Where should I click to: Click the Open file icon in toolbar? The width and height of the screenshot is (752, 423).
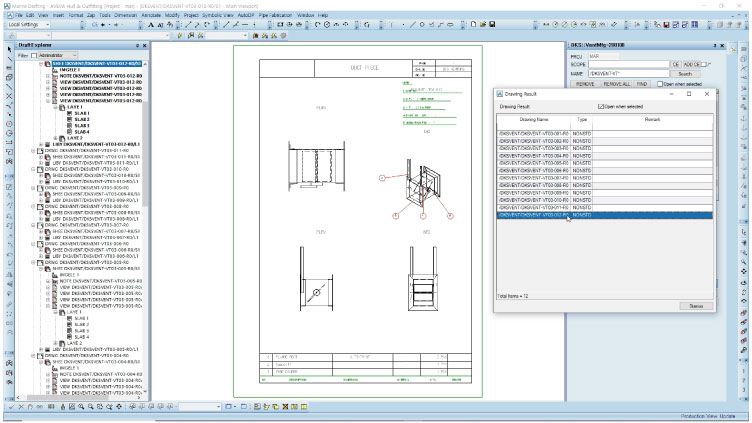pyautogui.click(x=483, y=24)
